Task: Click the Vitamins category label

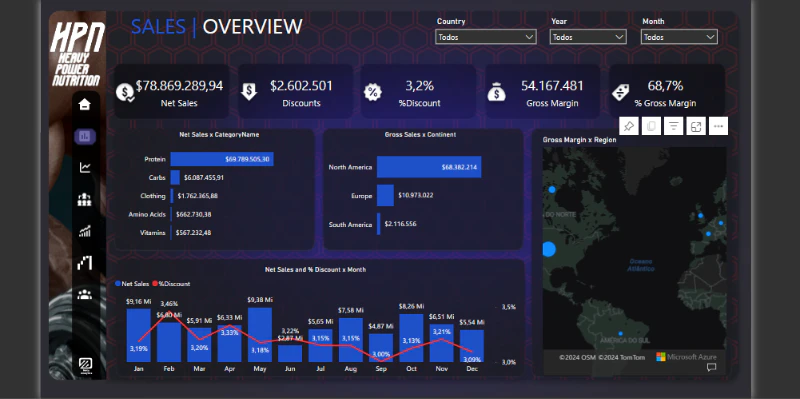Action: click(x=153, y=233)
